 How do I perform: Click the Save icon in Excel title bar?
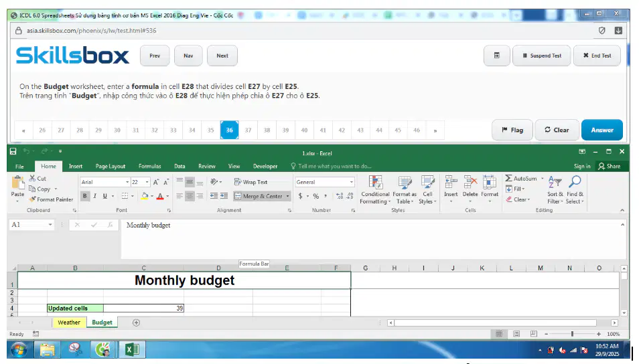13,151
